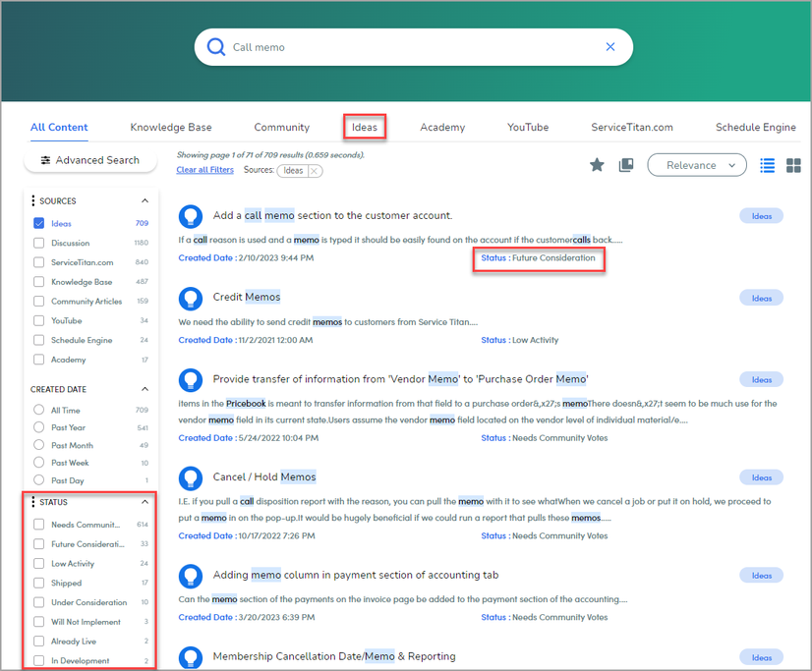Click lightbulb icon beside Credit Memos
Viewport: 812px width, 671px height.
tap(190, 298)
